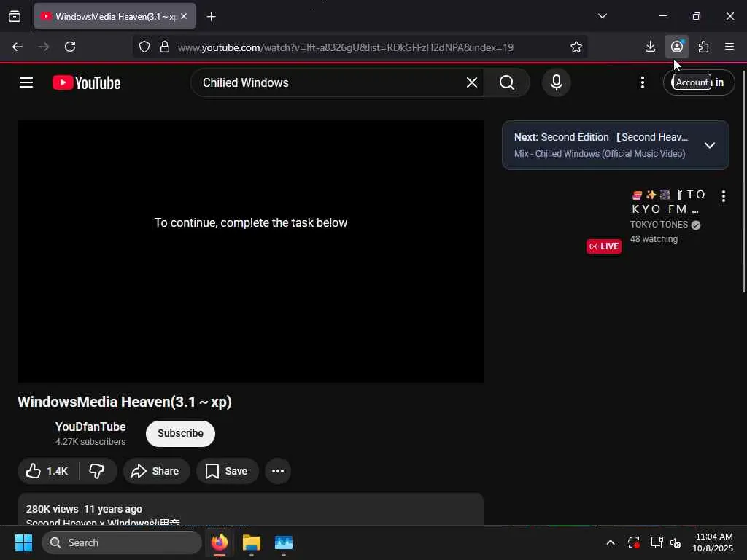Click the page vertical scrollbar

[x=743, y=181]
